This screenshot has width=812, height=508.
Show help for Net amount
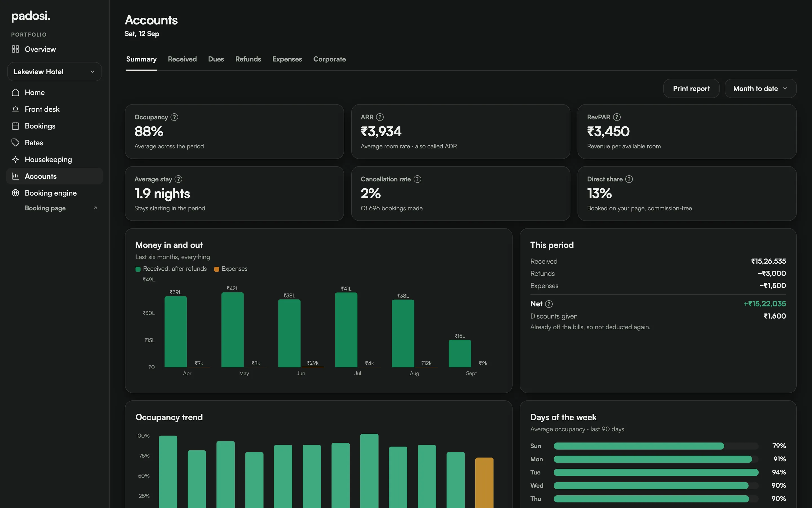[549, 304]
